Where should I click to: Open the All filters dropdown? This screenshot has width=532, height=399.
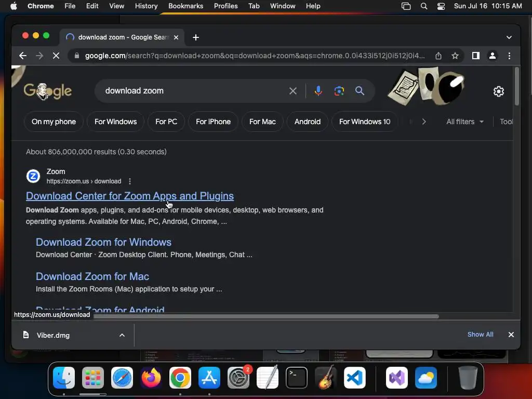(465, 122)
